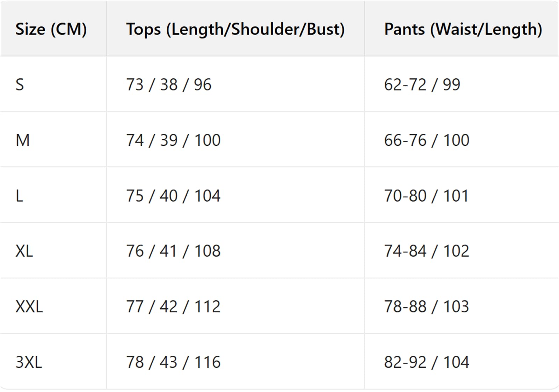Click pants measurement 66-76 / 100
The image size is (559, 392).
coord(427,140)
